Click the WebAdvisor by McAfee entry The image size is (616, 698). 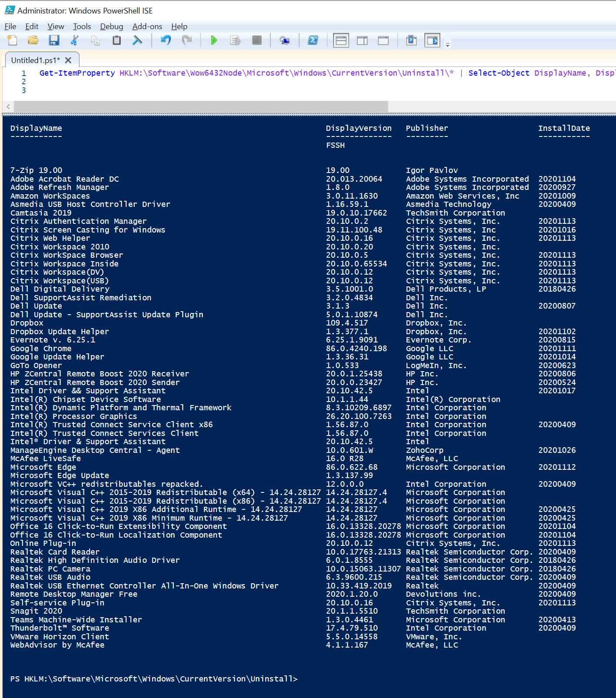pos(57,645)
